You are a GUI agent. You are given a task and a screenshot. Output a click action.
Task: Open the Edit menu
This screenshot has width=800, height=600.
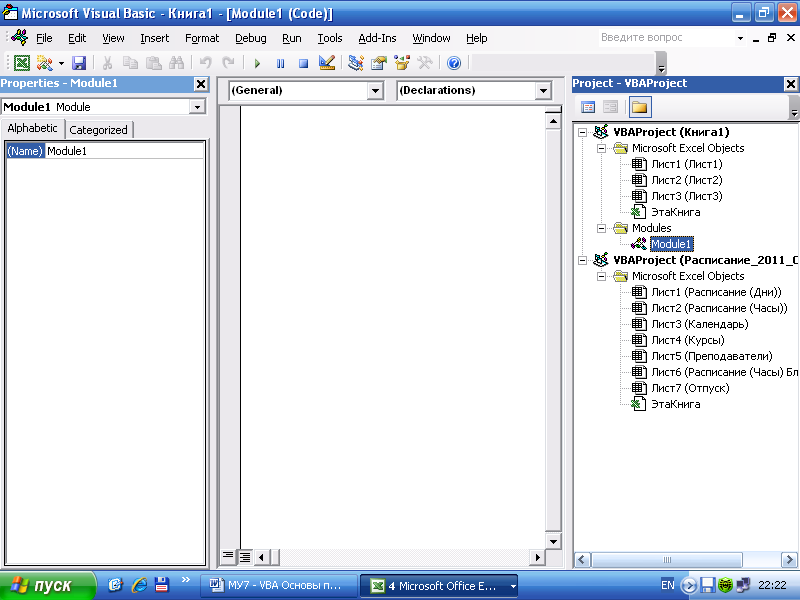(77, 38)
